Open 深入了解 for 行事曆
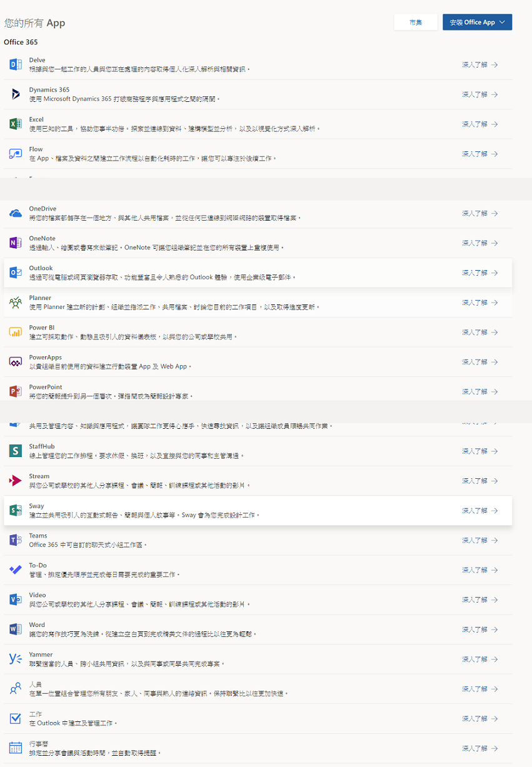The image size is (532, 767). point(479,748)
